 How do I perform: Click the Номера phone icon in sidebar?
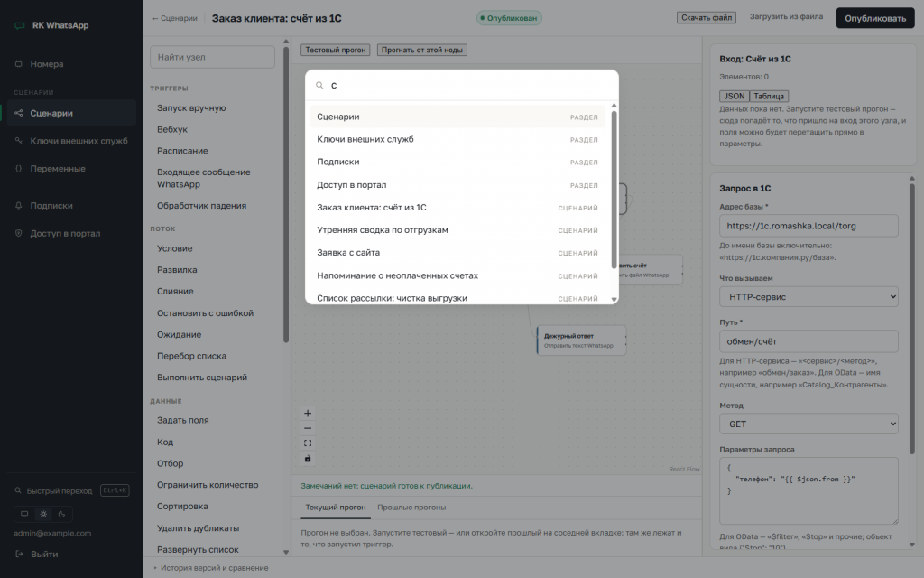(19, 64)
